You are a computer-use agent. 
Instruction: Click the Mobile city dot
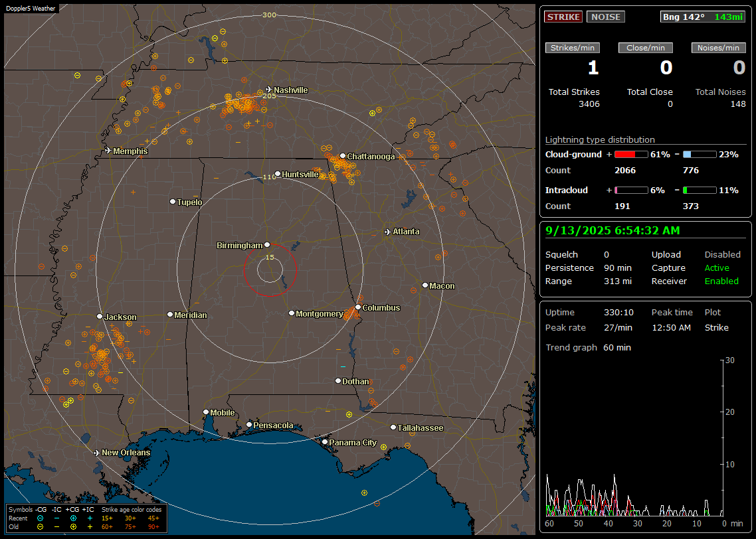[x=206, y=412]
